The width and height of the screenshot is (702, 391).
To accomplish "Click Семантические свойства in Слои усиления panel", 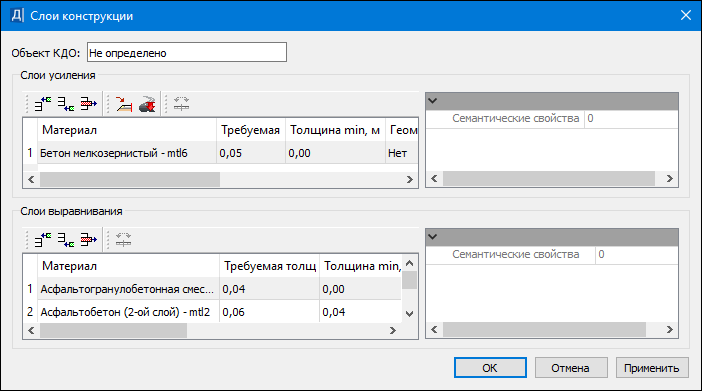I will (x=516, y=118).
